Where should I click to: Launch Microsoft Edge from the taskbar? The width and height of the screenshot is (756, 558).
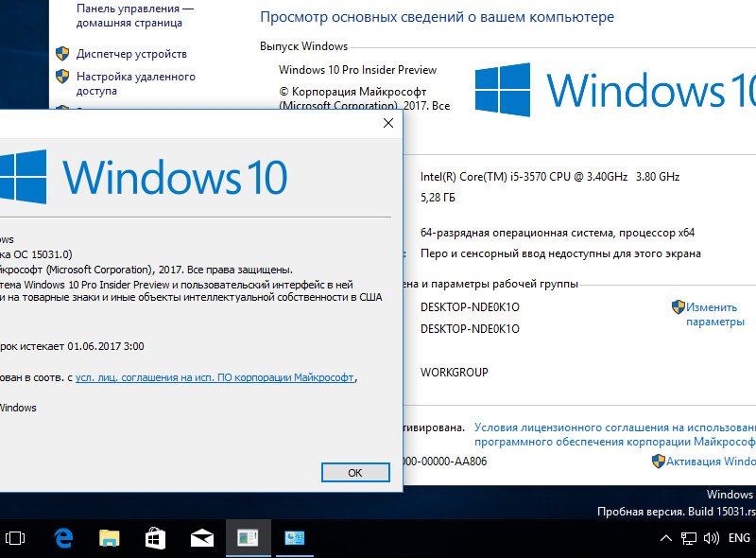point(63,538)
